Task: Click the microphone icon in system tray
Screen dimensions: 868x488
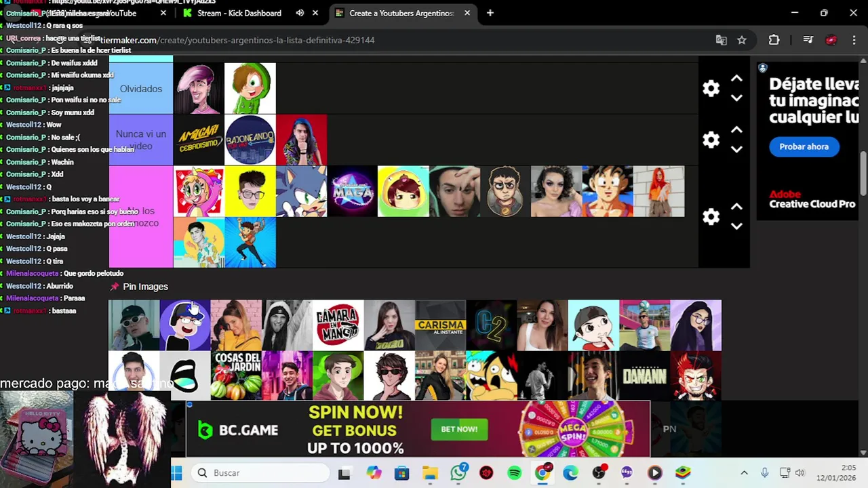Action: click(x=764, y=473)
